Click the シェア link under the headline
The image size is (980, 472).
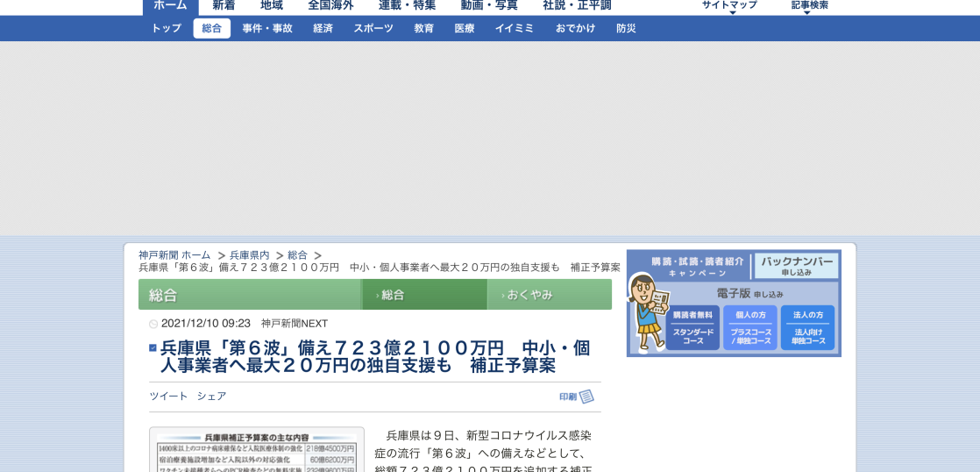click(211, 397)
